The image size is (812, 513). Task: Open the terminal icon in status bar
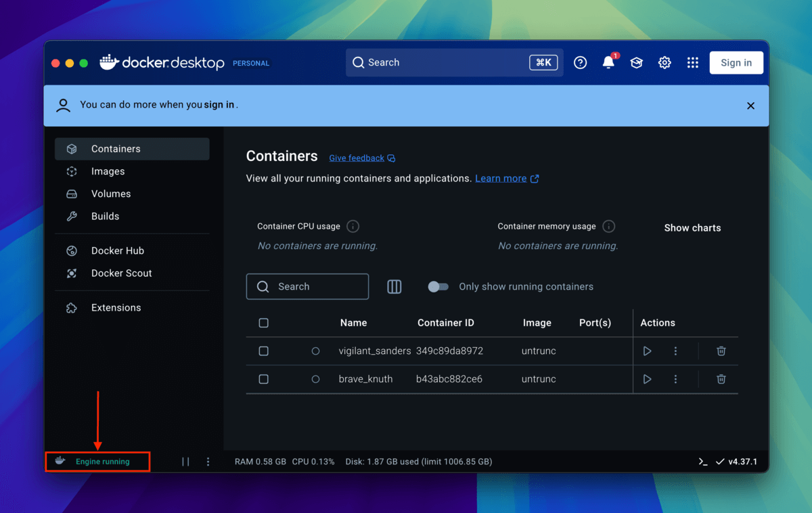click(x=703, y=462)
